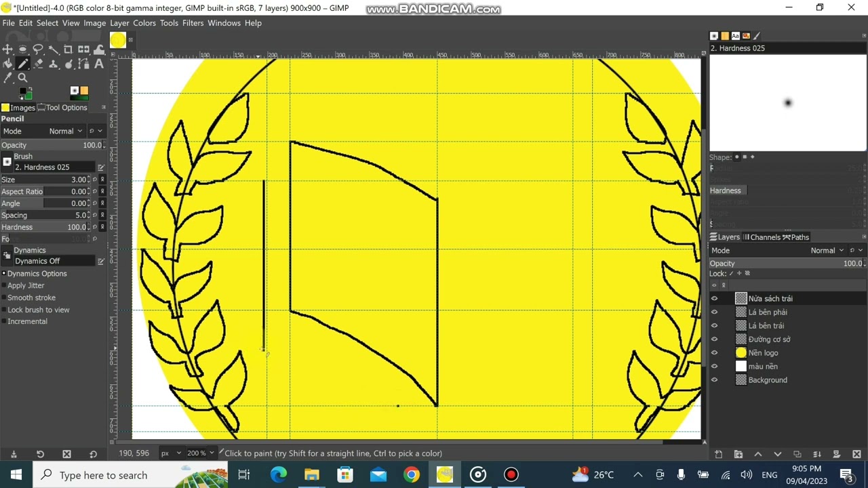The image size is (868, 488).
Task: Open the px units dropdown in status bar
Action: (x=171, y=453)
